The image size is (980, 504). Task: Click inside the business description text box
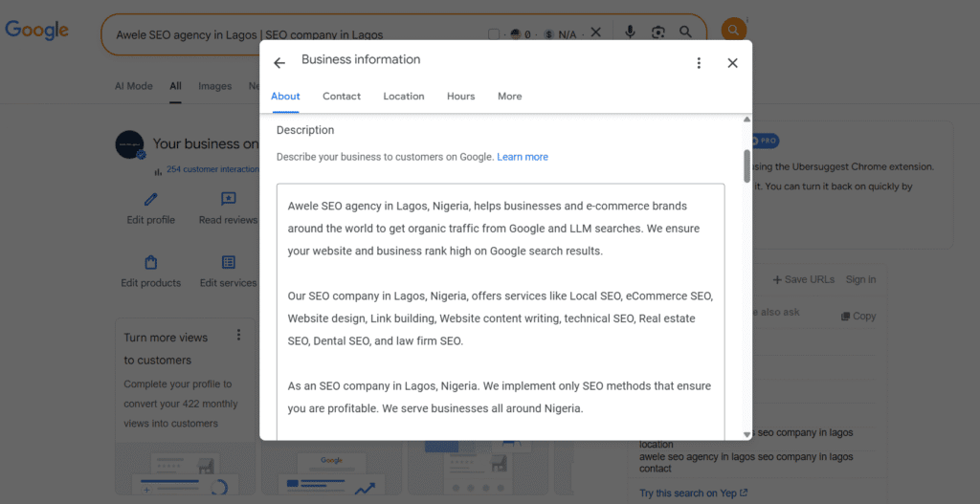[501, 312]
